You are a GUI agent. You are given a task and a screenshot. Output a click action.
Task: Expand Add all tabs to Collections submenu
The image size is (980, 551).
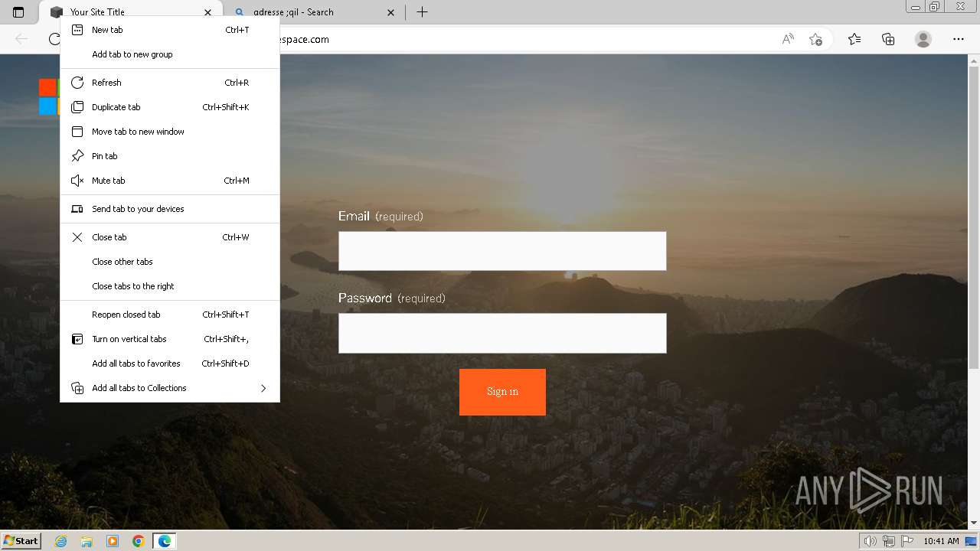click(170, 388)
